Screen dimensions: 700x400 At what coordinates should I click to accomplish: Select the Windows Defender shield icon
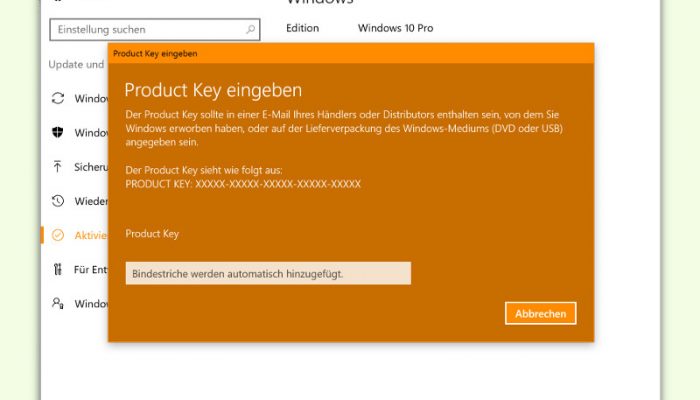(58, 132)
